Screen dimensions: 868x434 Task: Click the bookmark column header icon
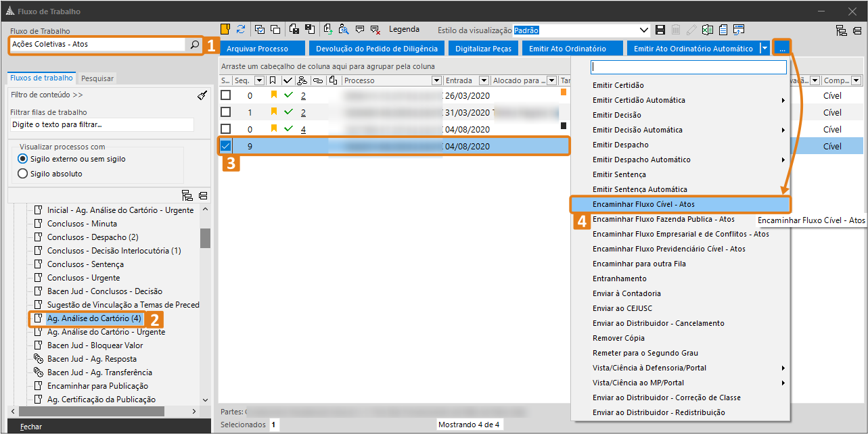click(272, 80)
